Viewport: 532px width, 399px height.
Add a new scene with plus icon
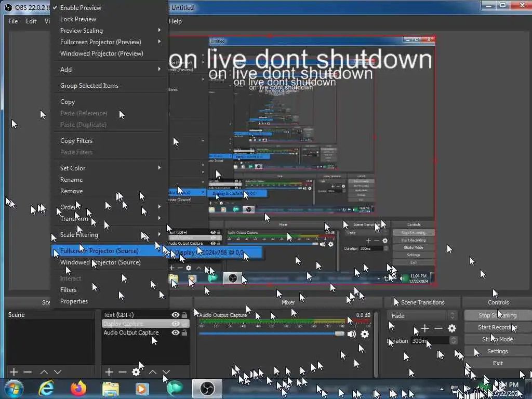14,372
